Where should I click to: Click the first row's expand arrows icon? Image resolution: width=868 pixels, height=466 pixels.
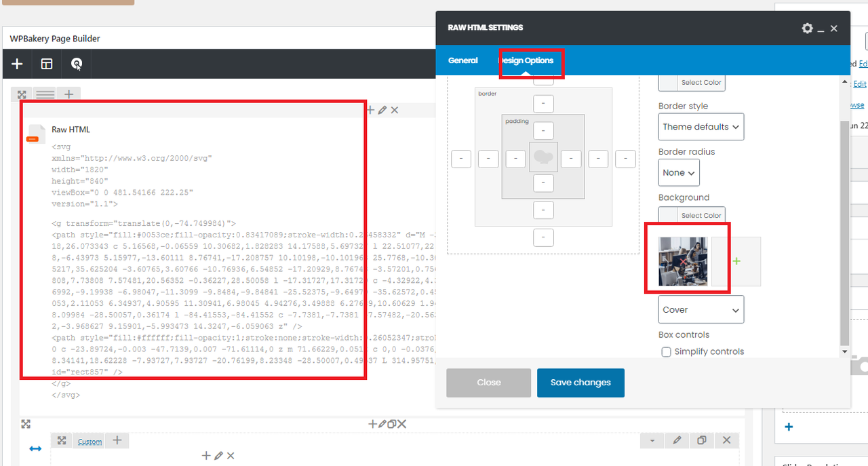point(22,95)
